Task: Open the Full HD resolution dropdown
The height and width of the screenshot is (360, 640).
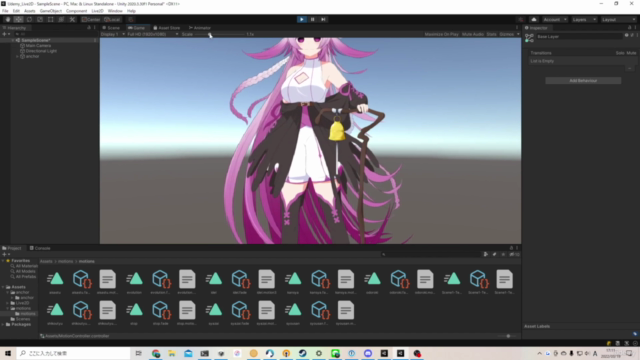Action: tap(152, 34)
